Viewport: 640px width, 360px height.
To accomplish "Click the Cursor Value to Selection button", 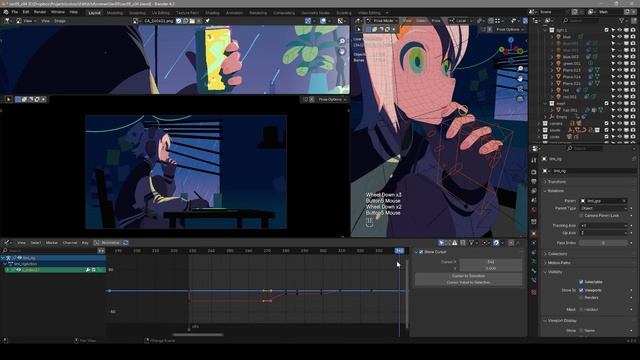I will (468, 282).
